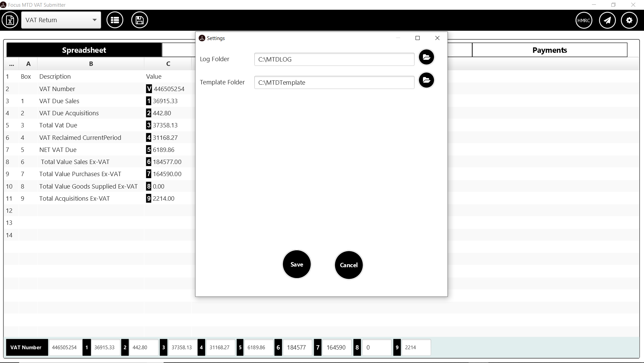Image resolution: width=644 pixels, height=363 pixels.
Task: Open the VAT Return dropdown
Action: pos(61,20)
